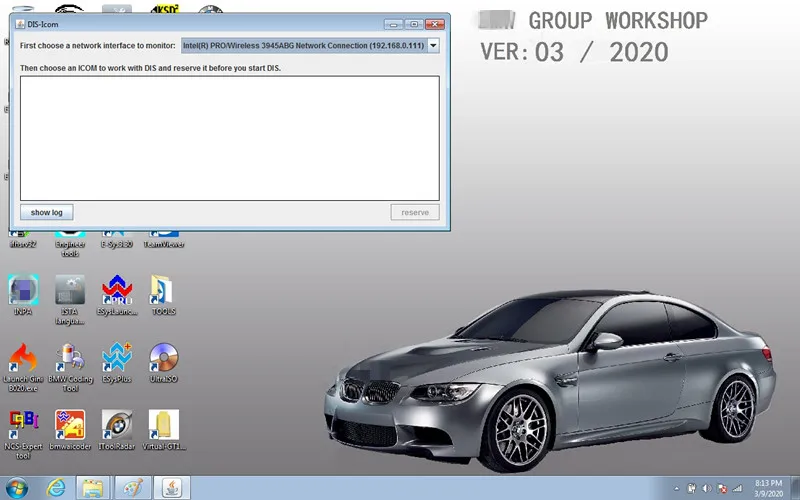
Task: Open the Virtual-GT1 desktop shortcut
Action: point(163,430)
